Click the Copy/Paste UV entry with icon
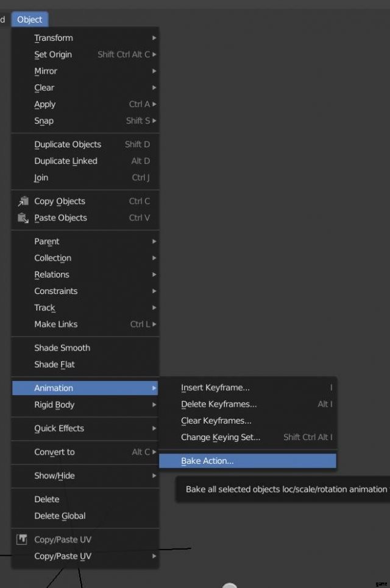This screenshot has width=390, height=588. 63,539
